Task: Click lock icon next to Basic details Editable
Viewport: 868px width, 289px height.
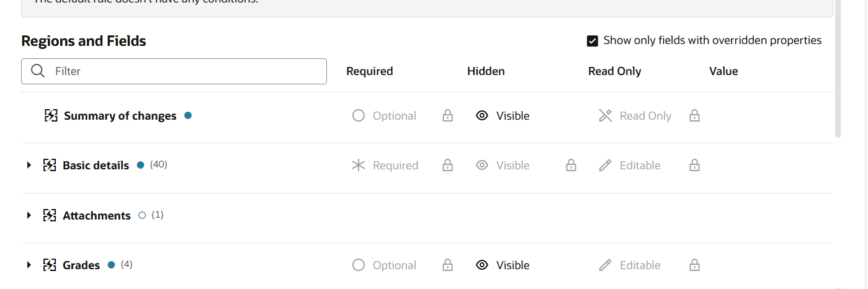Action: click(x=695, y=165)
